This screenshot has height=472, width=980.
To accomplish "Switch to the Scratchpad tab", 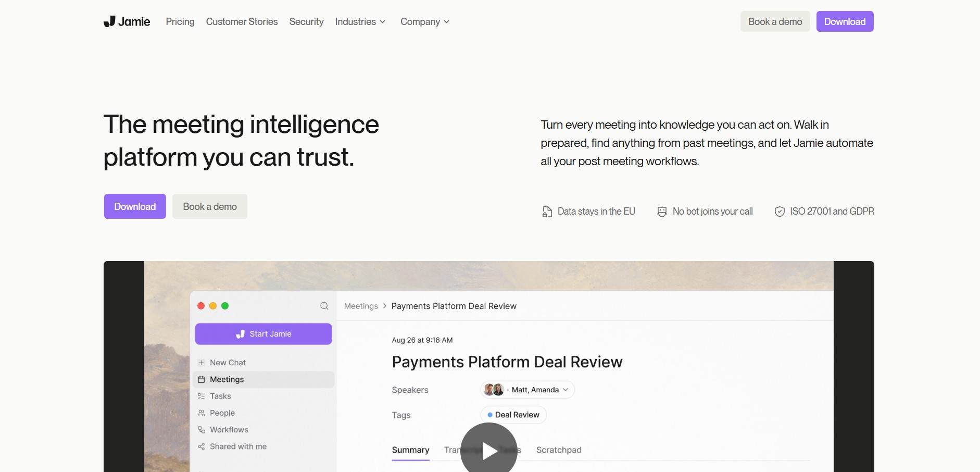I will click(x=559, y=450).
